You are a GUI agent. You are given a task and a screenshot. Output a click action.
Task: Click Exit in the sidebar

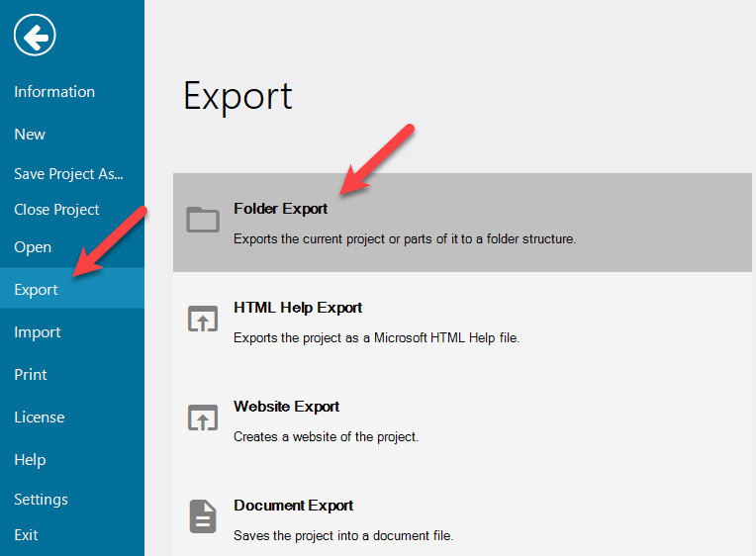point(26,535)
